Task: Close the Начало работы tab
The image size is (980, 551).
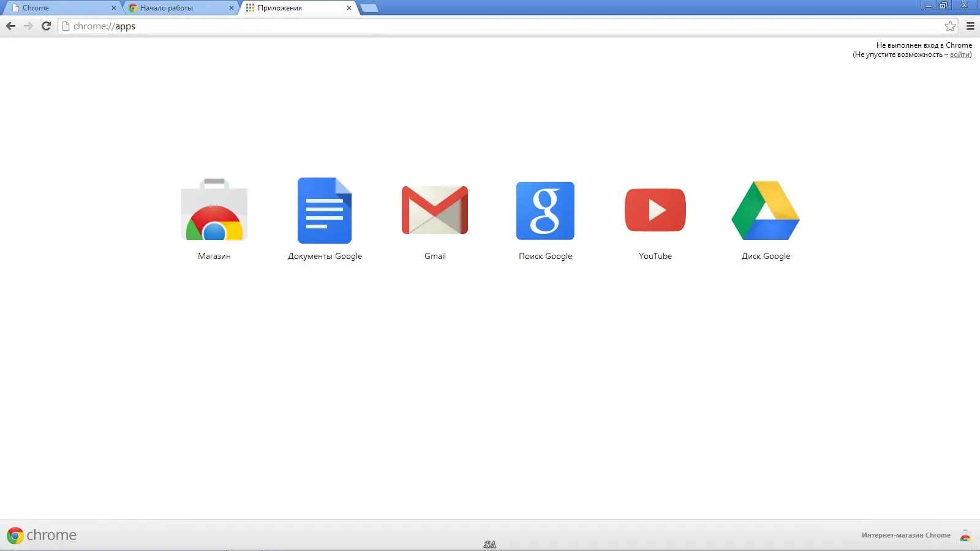Action: tap(232, 8)
